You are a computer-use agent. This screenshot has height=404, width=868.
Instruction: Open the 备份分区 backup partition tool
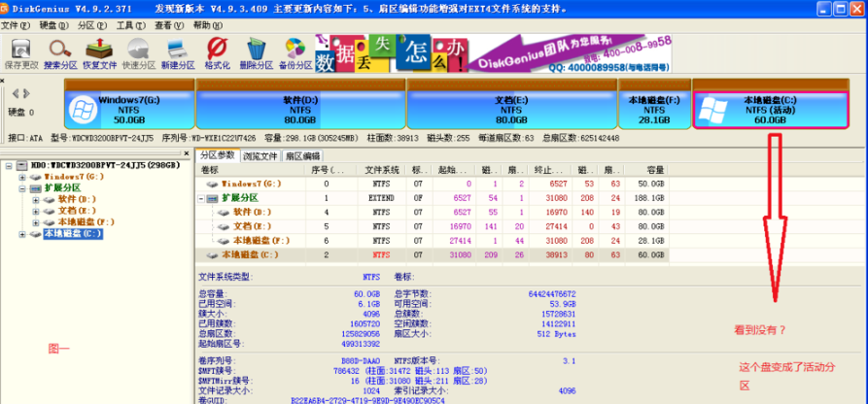(295, 51)
